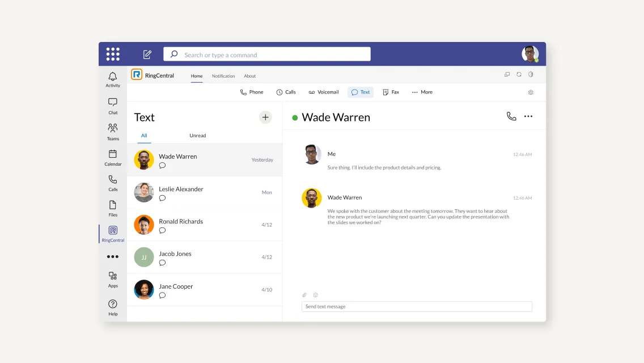This screenshot has height=363, width=644.
Task: Open Calendar from the sidebar
Action: coord(113,157)
